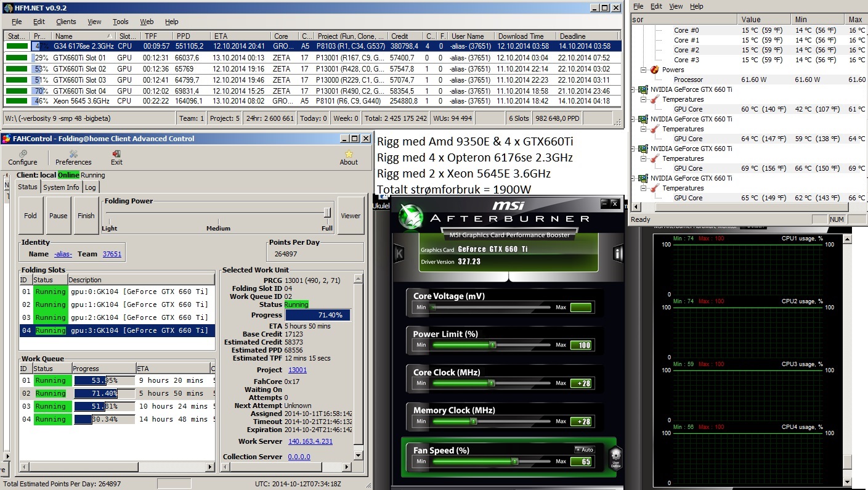Select work queue row with 71.40% progress

tap(117, 393)
